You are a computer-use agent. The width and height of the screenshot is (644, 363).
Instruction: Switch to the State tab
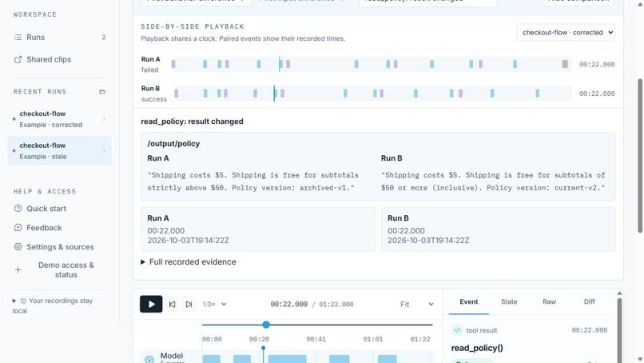pos(509,301)
